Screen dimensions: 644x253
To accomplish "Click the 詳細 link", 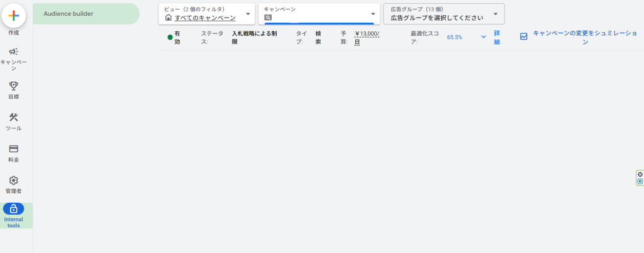I will 497,37.
